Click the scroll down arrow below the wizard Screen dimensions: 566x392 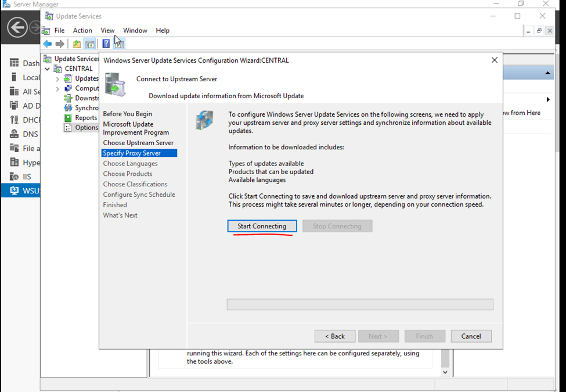pos(445,372)
